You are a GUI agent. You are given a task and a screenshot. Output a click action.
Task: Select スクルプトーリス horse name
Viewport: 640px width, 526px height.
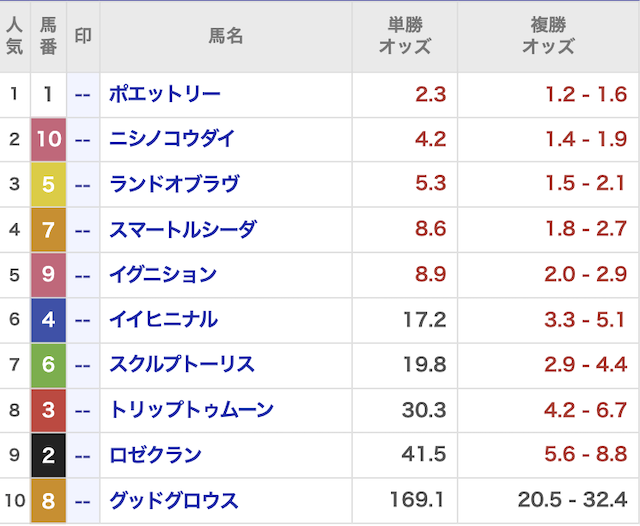(x=182, y=365)
